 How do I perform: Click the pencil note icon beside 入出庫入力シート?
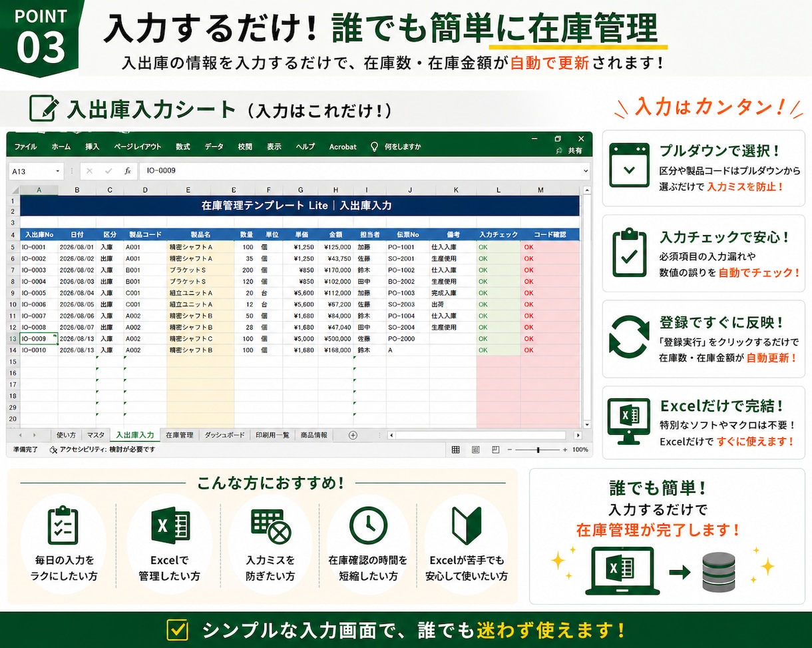(x=43, y=108)
